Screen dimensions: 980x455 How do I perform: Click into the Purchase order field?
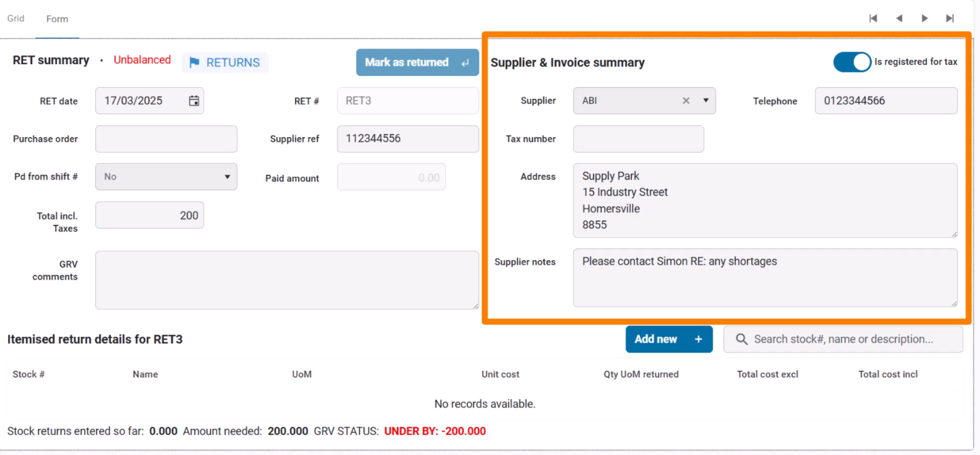click(x=166, y=139)
